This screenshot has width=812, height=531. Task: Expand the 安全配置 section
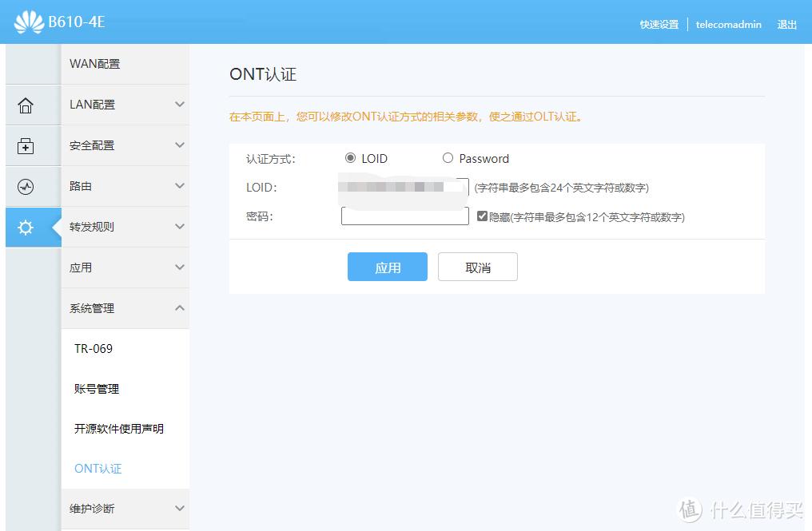point(125,145)
